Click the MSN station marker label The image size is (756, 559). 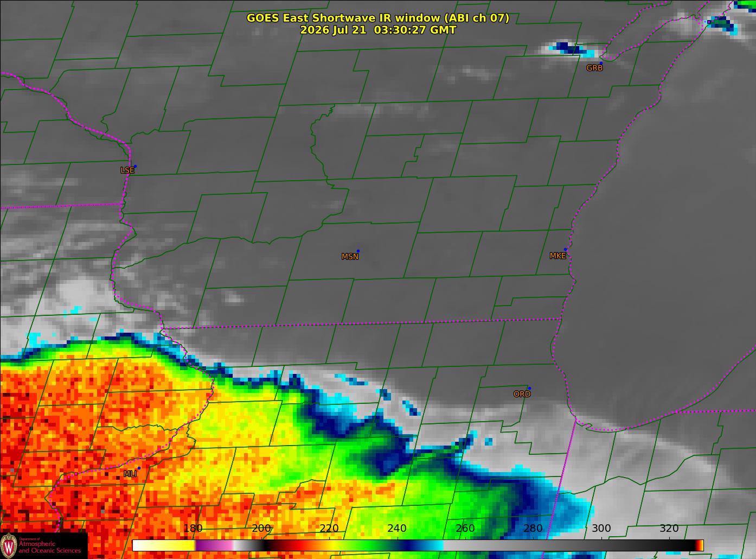[x=350, y=257]
